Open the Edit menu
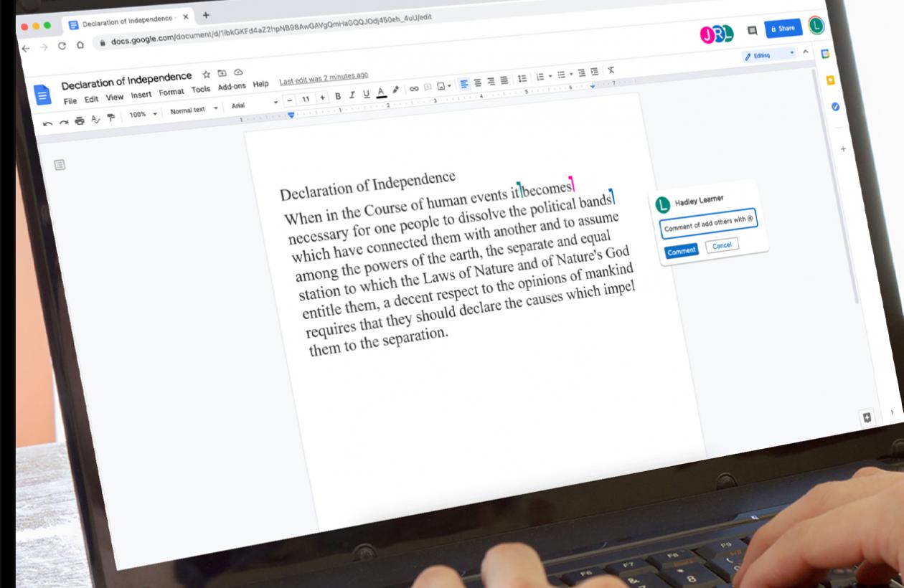The height and width of the screenshot is (588, 904). click(91, 99)
